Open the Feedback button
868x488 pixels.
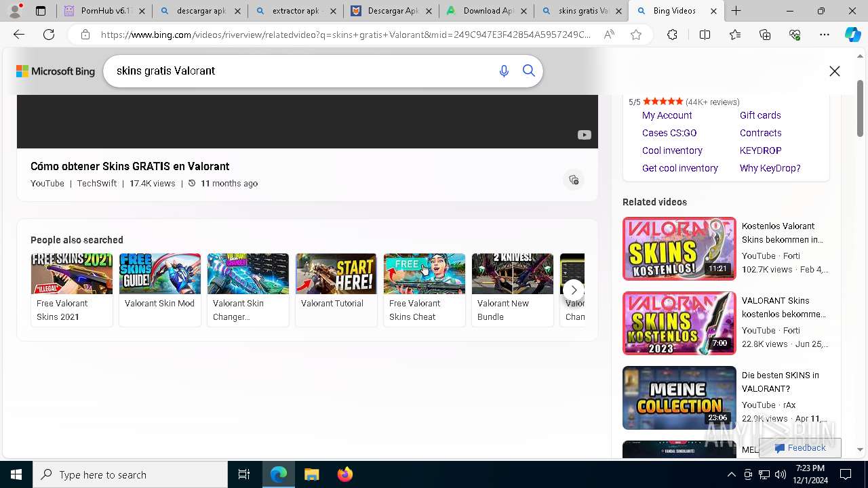click(800, 448)
